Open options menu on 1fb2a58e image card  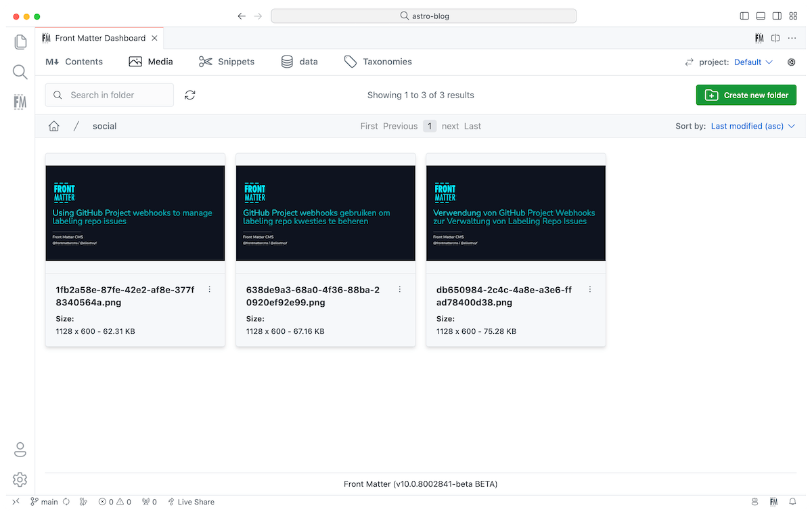210,289
